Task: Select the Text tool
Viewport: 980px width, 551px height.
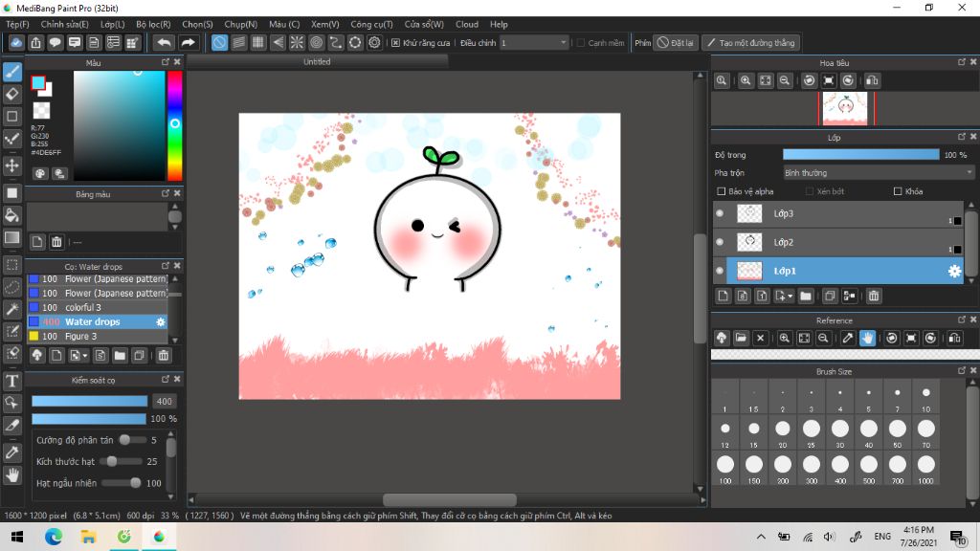Action: (x=12, y=382)
